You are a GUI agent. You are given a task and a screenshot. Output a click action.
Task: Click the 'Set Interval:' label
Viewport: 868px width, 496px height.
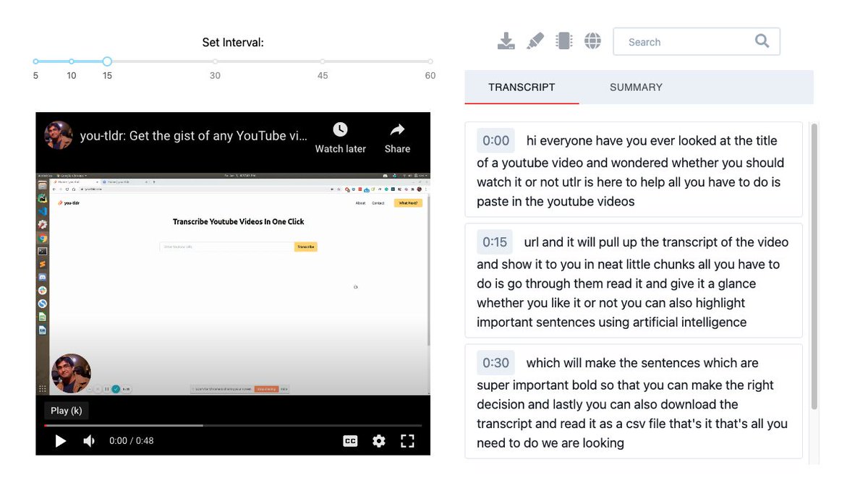233,43
